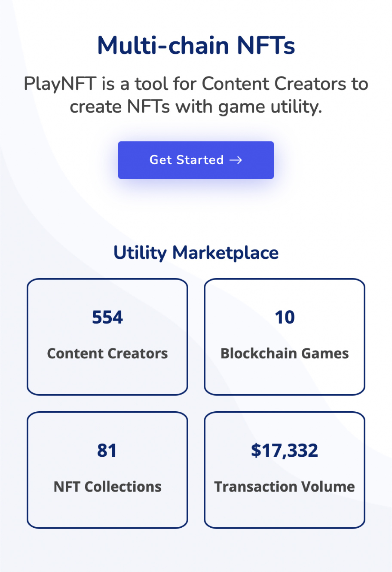Select the Transaction Volume label

point(285,486)
